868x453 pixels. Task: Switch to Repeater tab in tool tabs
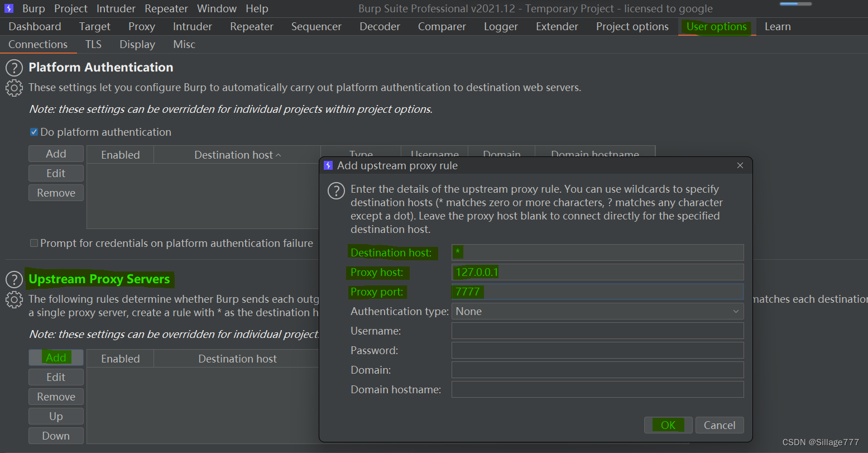(x=252, y=26)
